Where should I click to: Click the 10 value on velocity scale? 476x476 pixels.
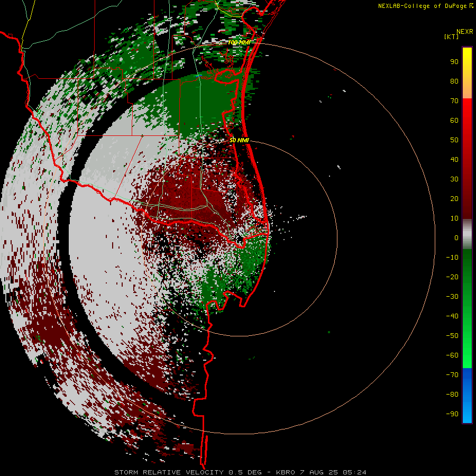pos(454,218)
